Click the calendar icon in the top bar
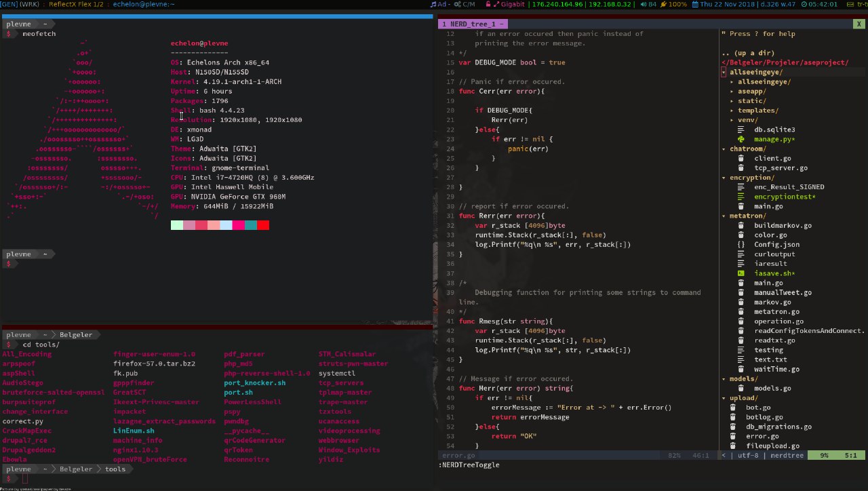 click(x=696, y=4)
